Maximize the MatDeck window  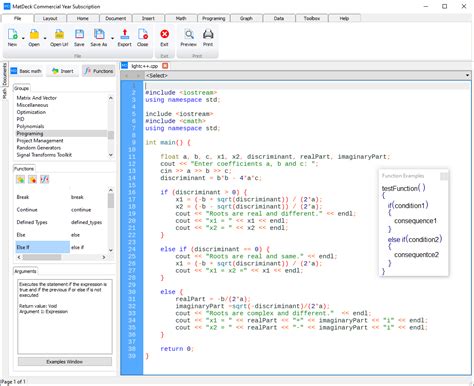pos(444,6)
